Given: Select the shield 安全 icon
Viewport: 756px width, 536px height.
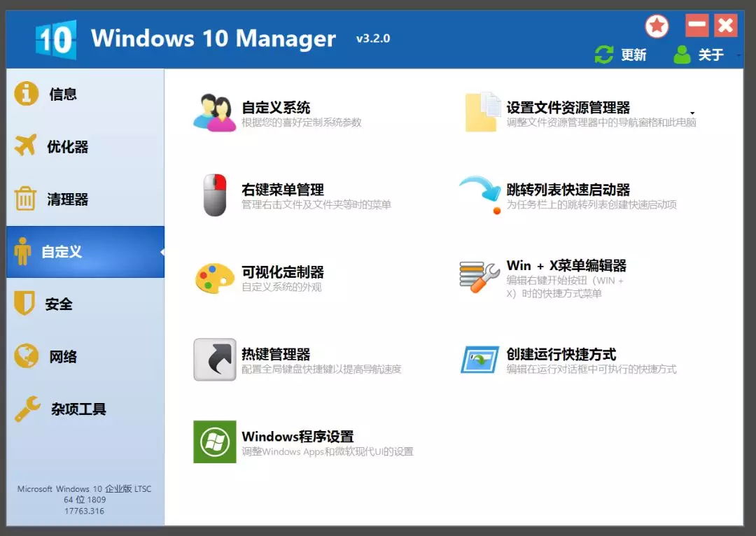Looking at the screenshot, I should [24, 303].
